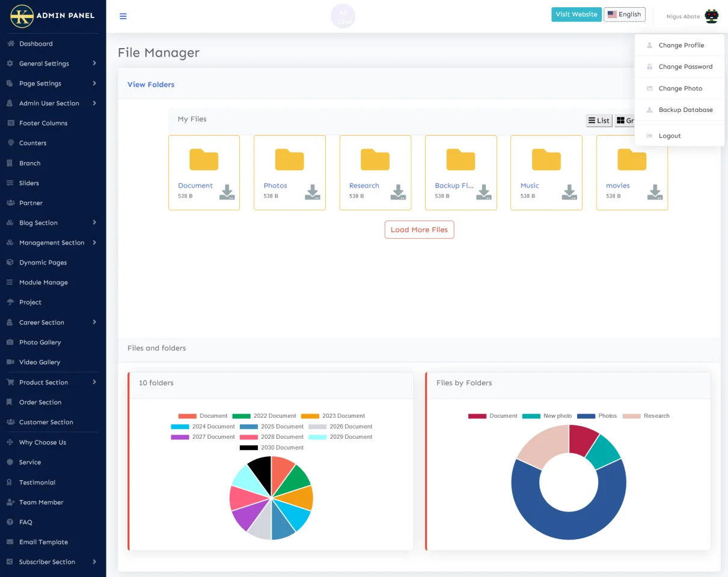Open FAQ sidebar item

[53, 522]
